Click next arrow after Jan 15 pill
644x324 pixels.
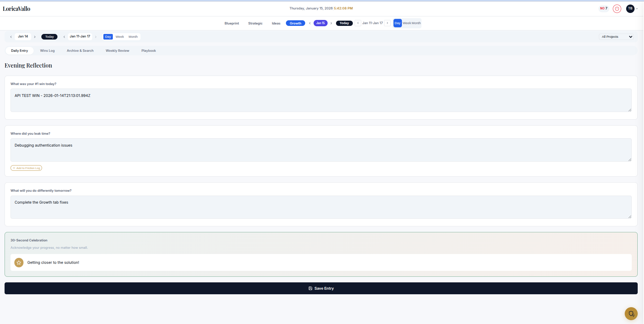331,23
